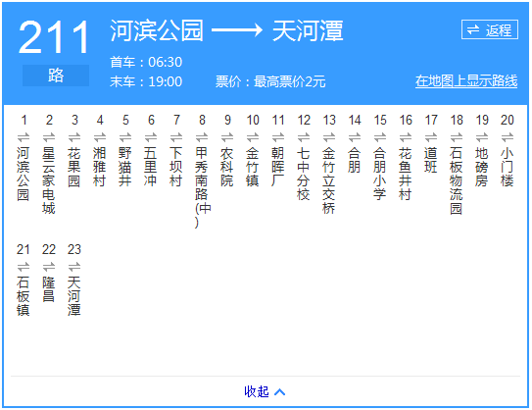Click transfer icon above 小门楼 stop
532x410 pixels.
coord(508,137)
